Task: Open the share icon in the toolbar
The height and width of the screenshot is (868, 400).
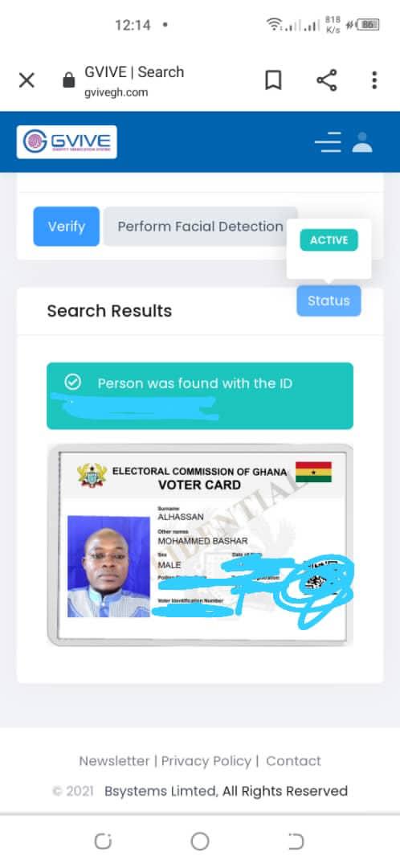Action: point(327,81)
